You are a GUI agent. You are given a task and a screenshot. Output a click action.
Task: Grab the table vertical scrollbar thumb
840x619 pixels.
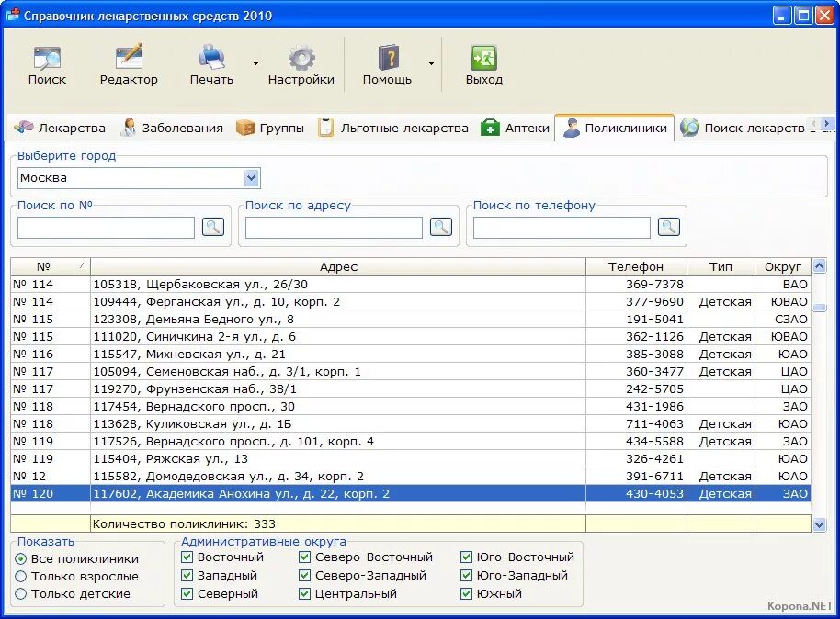click(x=819, y=308)
